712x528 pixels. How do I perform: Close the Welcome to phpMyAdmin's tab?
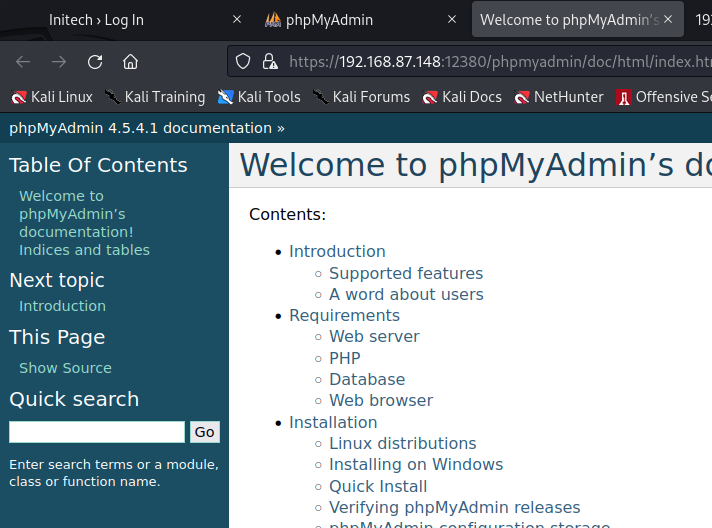[x=668, y=19]
